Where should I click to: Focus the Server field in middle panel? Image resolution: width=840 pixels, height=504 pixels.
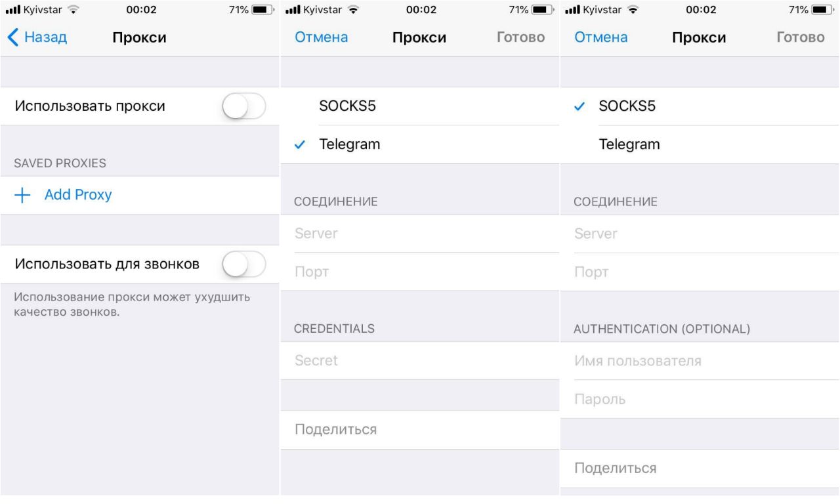point(420,234)
